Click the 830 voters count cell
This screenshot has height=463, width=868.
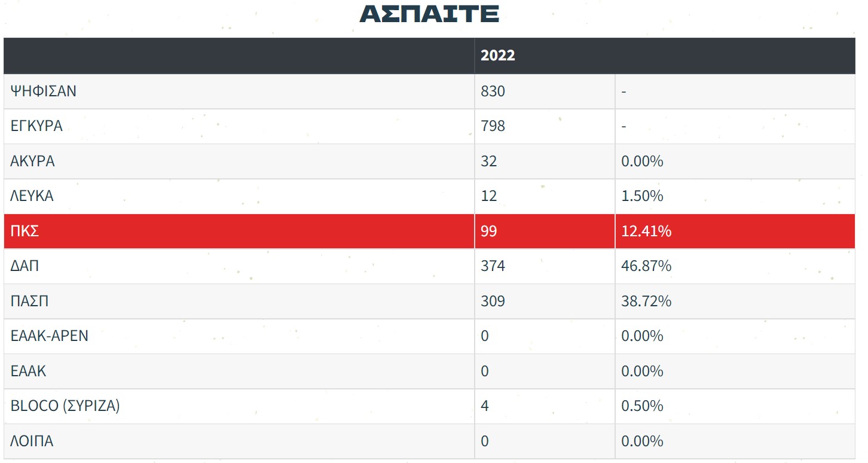493,92
